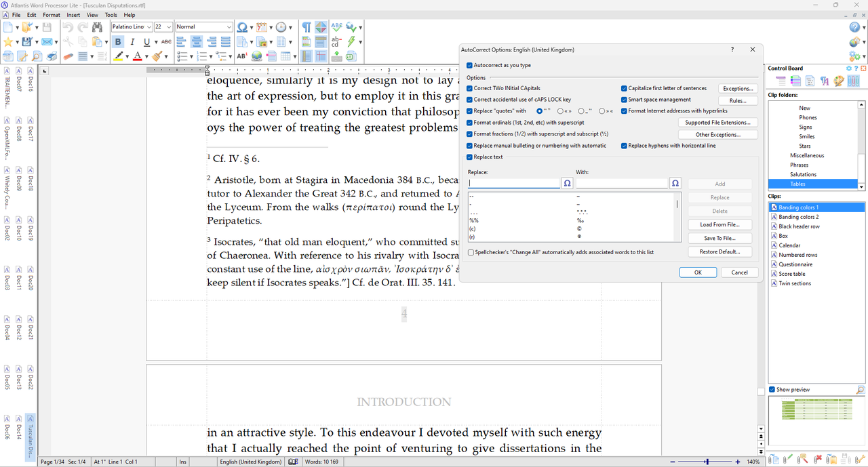Click the justify alignment icon
Screen dimensions: 868x467
point(226,42)
